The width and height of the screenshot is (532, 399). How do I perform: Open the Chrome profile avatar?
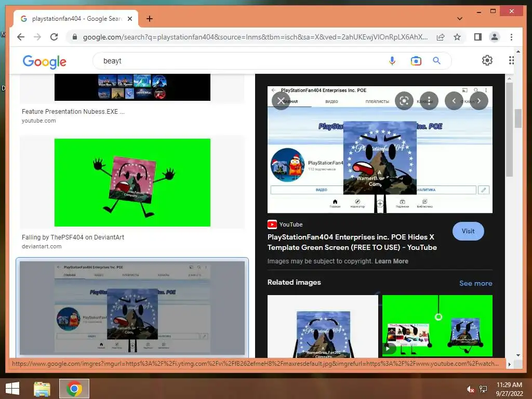click(495, 37)
